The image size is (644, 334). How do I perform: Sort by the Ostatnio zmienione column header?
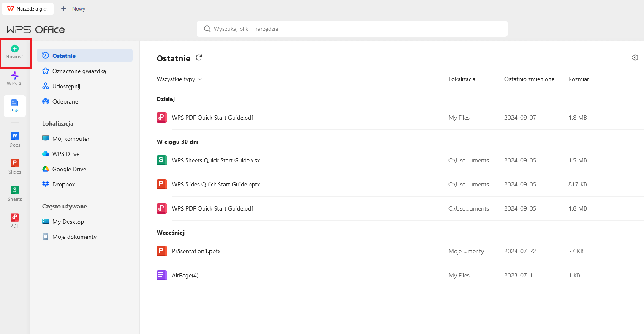point(529,79)
